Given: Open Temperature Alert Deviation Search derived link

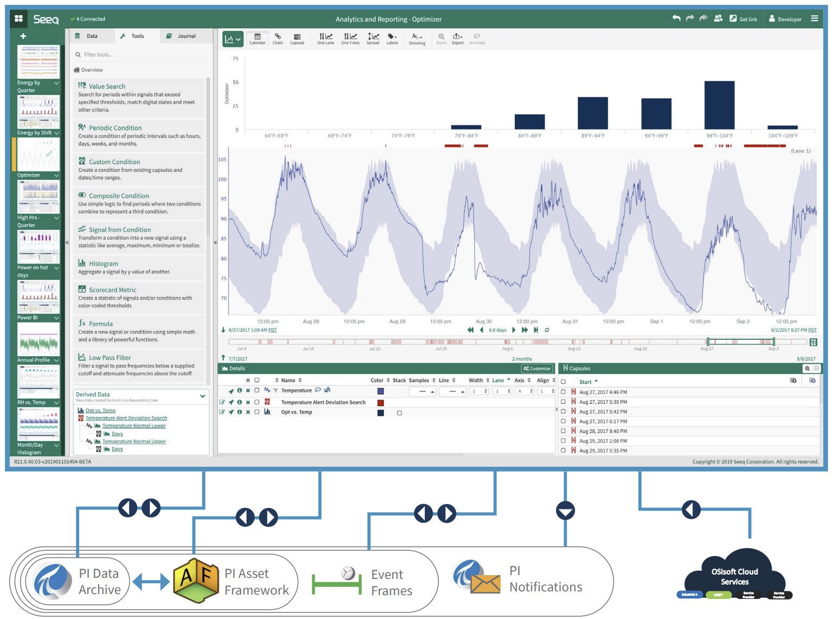Looking at the screenshot, I should point(126,418).
